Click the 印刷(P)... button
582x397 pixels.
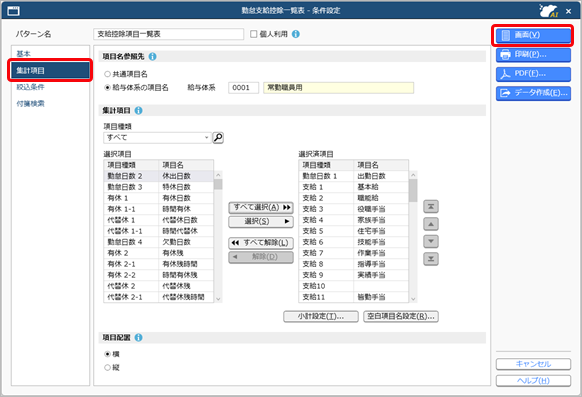point(533,55)
